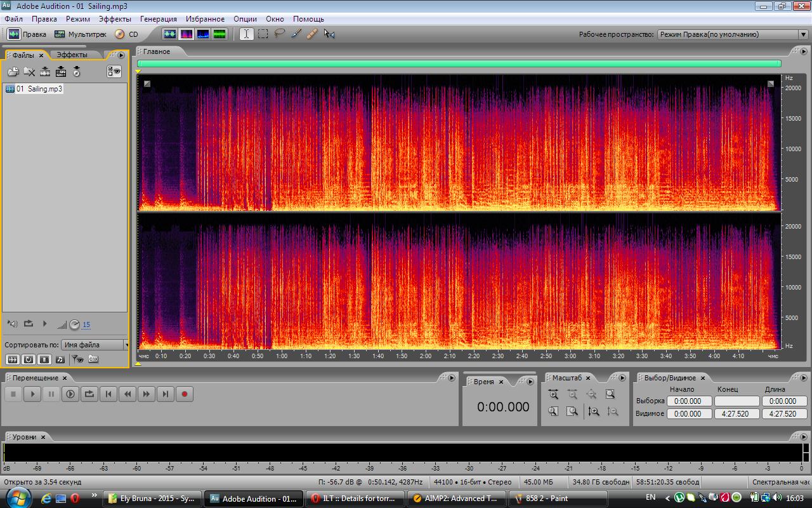This screenshot has width=812, height=508.
Task: Switch to the Эффекты panel tab
Action: 72,55
